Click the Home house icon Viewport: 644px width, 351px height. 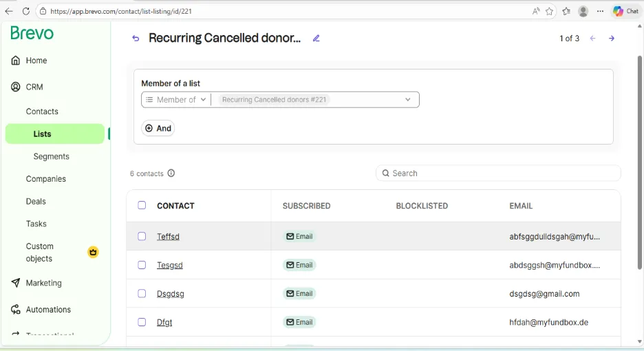tap(16, 61)
